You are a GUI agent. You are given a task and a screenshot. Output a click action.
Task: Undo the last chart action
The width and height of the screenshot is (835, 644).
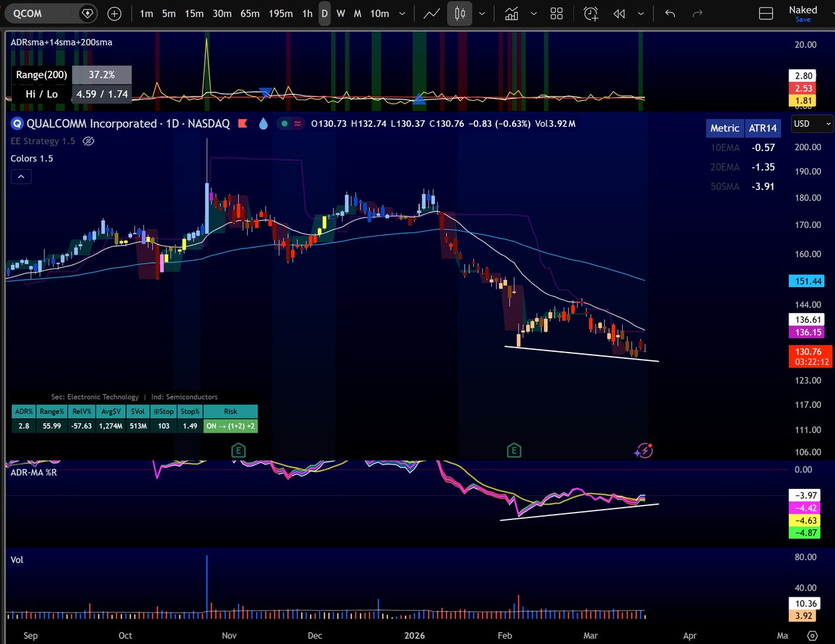click(x=670, y=13)
